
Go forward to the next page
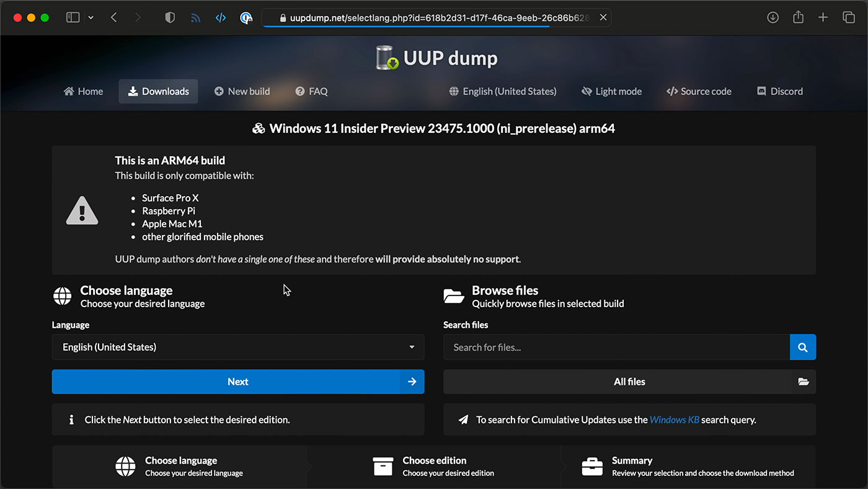point(138,17)
